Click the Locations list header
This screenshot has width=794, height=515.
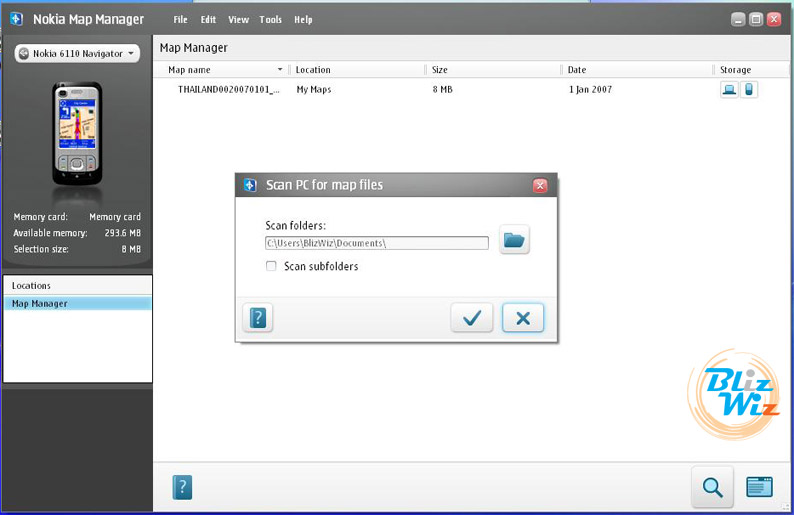click(77, 286)
